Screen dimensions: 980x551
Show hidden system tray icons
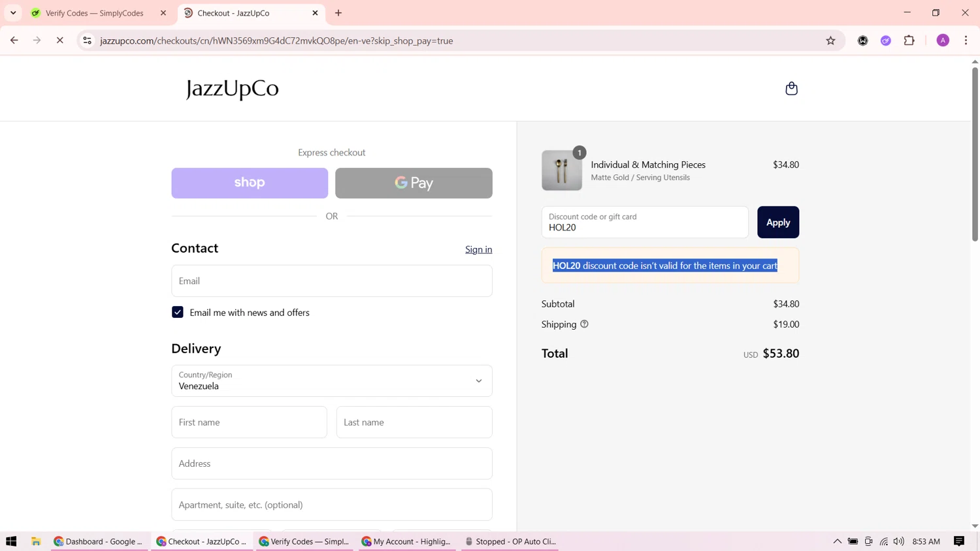[837, 541]
